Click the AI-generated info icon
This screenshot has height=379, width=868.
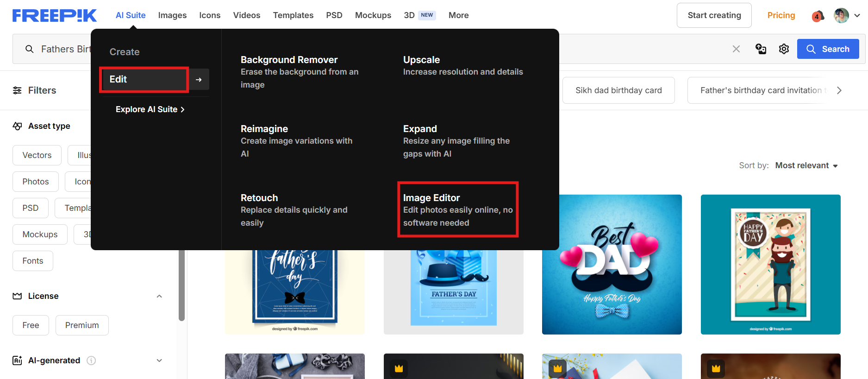click(x=91, y=360)
